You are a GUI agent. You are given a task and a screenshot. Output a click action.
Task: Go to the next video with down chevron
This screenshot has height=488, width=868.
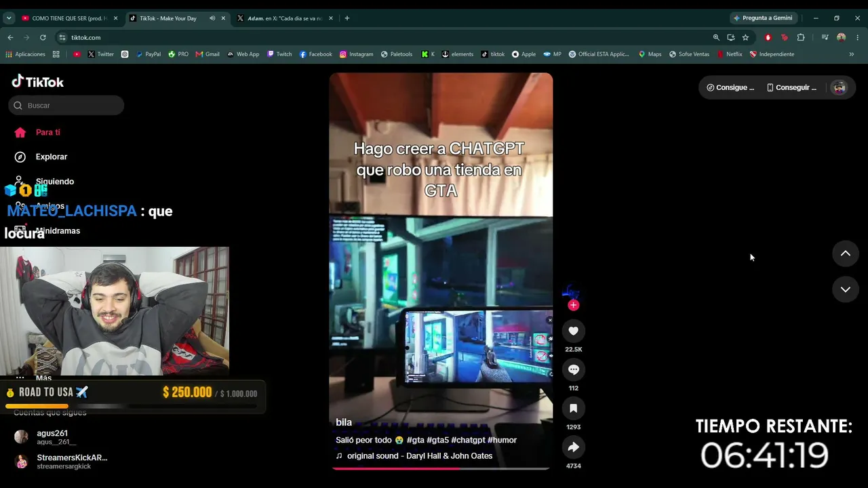click(x=845, y=289)
